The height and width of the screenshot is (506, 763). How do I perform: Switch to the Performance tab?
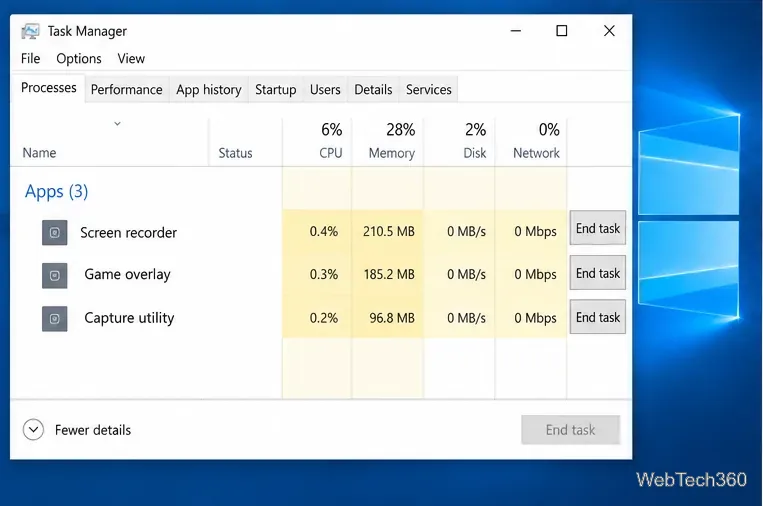tap(127, 90)
